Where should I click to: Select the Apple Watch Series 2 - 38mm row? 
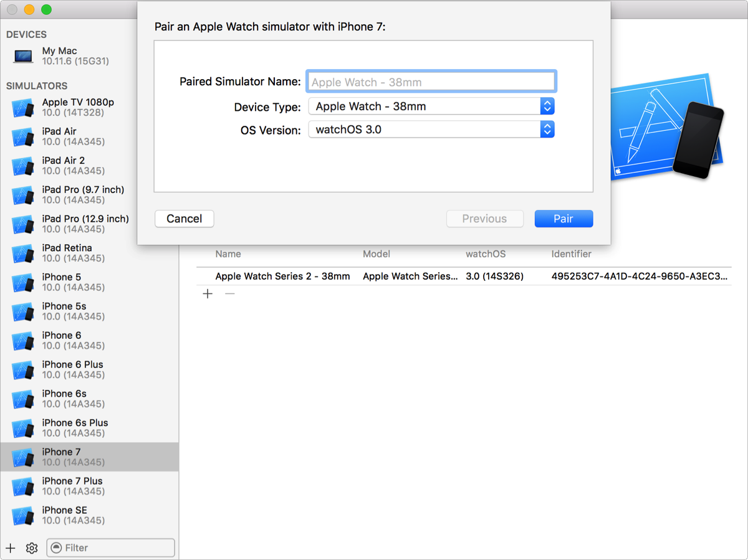[x=464, y=276]
